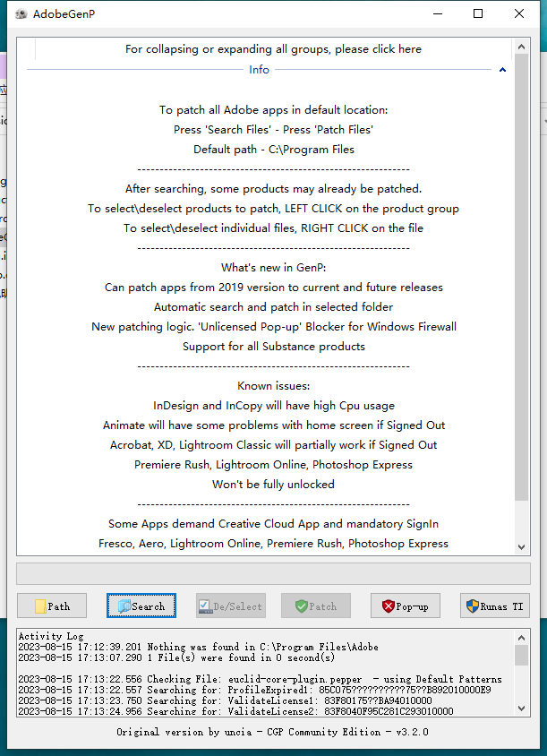Click 'Original version by uncia' footer text
The width and height of the screenshot is (547, 756).
[272, 732]
